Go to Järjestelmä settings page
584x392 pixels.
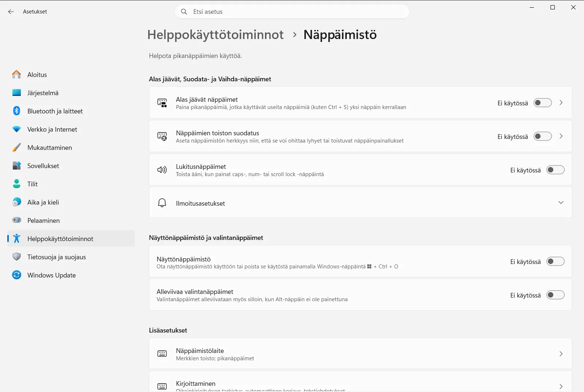coord(71,93)
